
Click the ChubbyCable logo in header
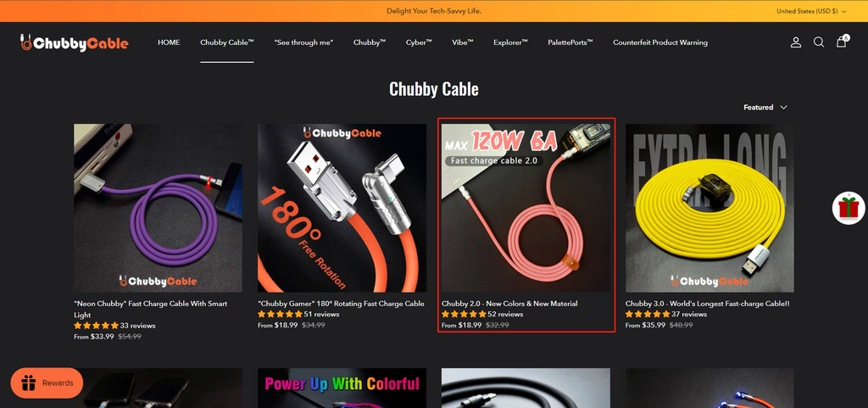pos(74,42)
